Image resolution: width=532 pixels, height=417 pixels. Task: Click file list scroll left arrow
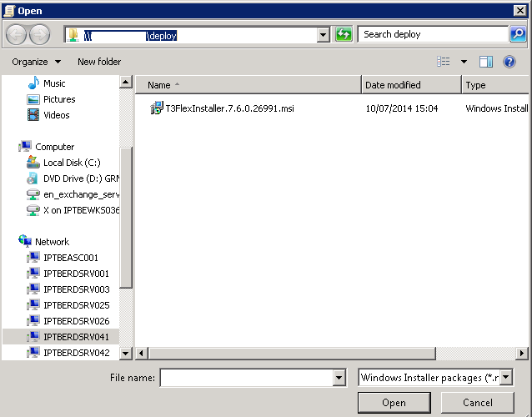click(141, 354)
